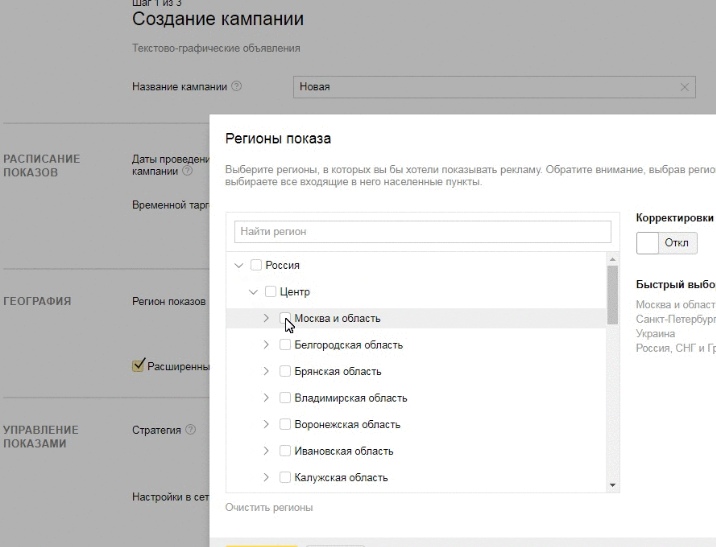The width and height of the screenshot is (716, 547).
Task: Enable the Воронежская область checkbox
Action: (x=285, y=424)
